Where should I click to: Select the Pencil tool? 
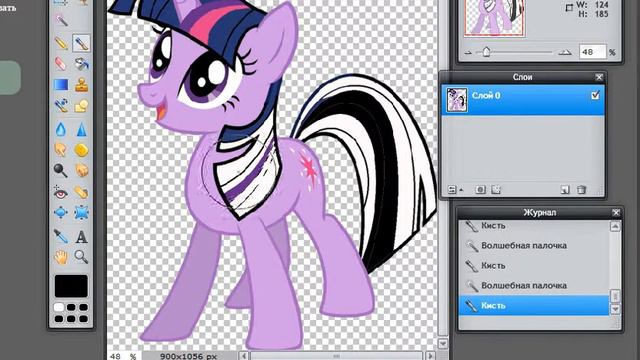click(x=61, y=43)
